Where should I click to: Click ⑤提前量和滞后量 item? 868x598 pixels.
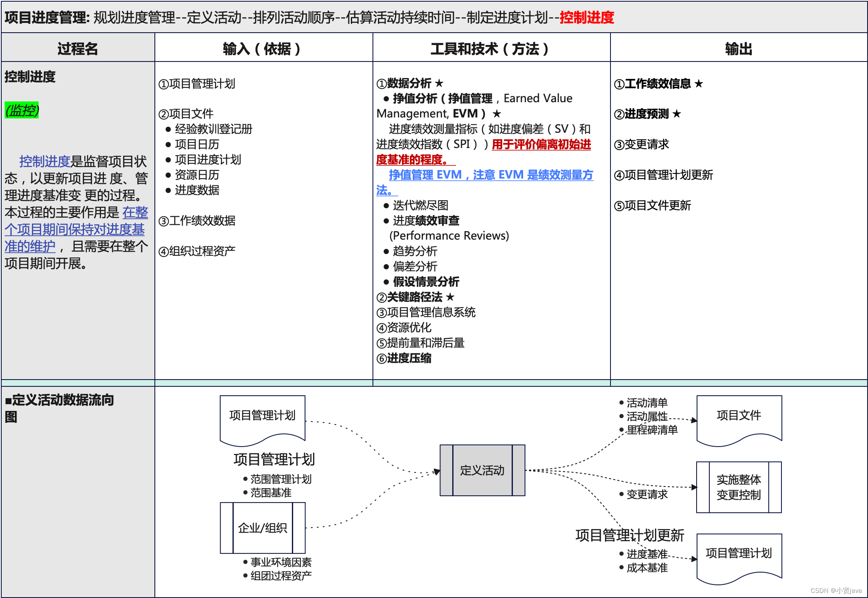point(420,343)
